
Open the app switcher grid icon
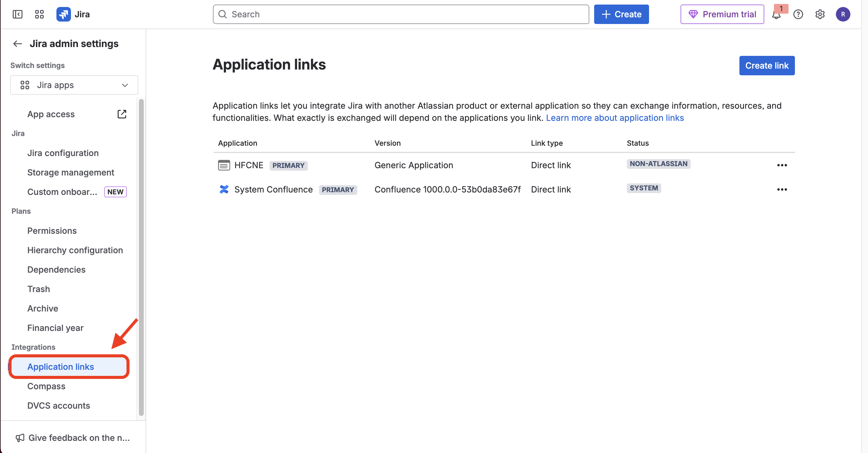(x=39, y=14)
